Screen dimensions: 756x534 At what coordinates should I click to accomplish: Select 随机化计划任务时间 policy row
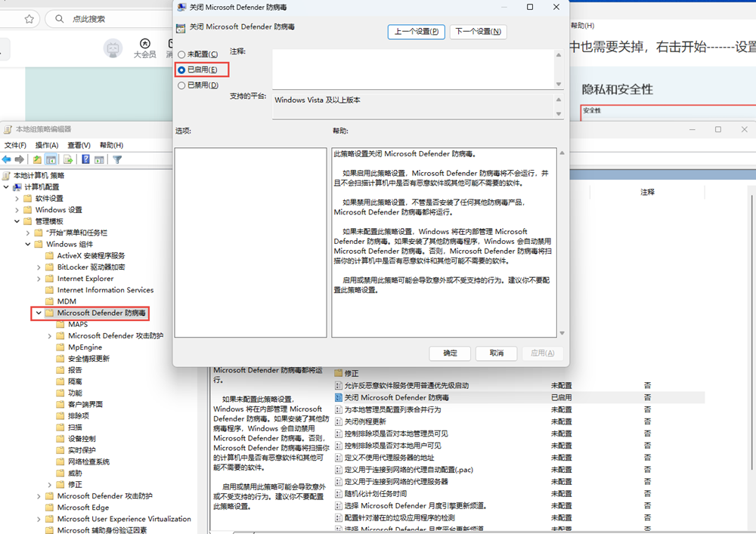point(519,493)
